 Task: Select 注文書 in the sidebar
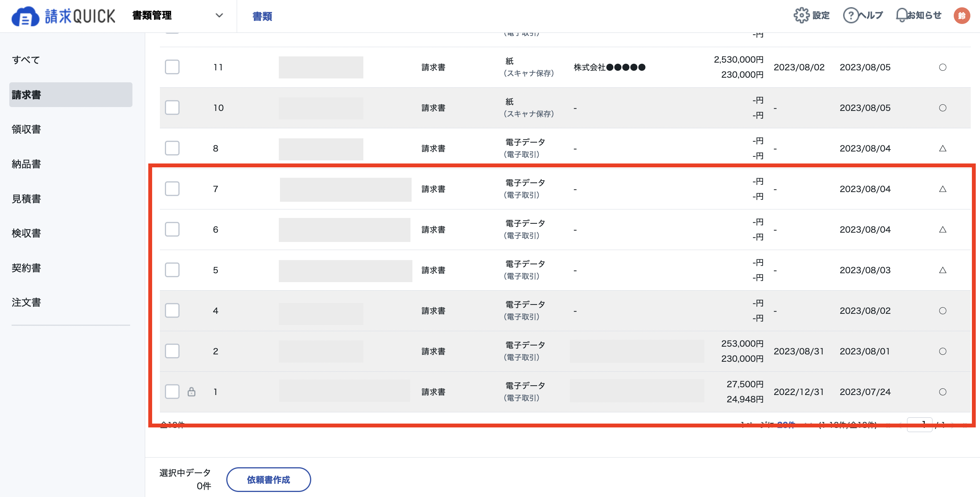26,302
